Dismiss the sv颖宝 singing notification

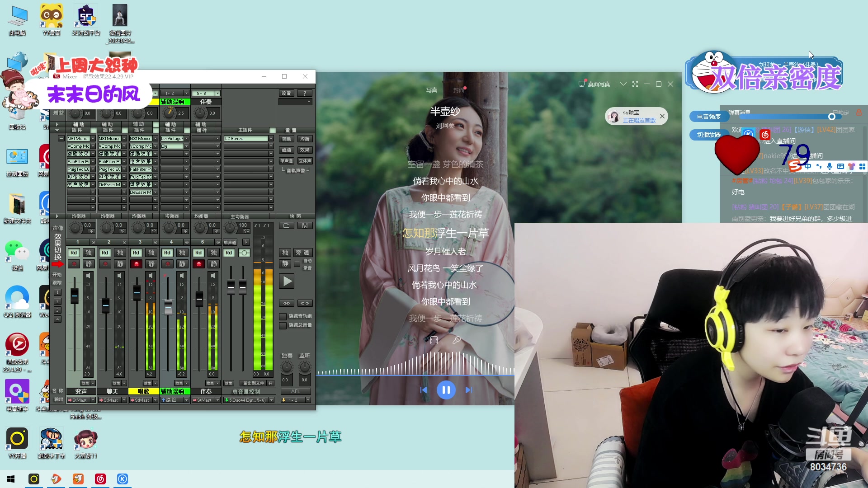point(662,116)
